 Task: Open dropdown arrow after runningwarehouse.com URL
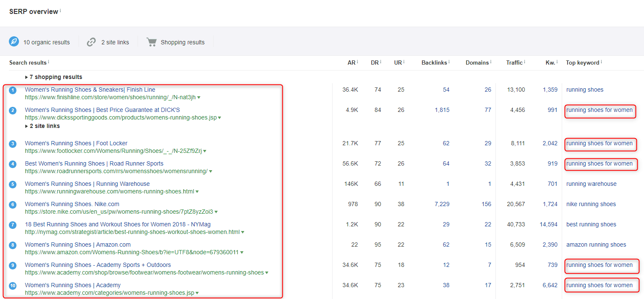197,192
